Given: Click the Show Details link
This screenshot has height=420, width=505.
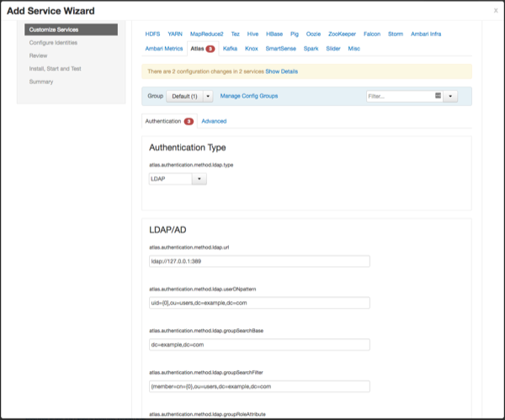Looking at the screenshot, I should pos(282,72).
